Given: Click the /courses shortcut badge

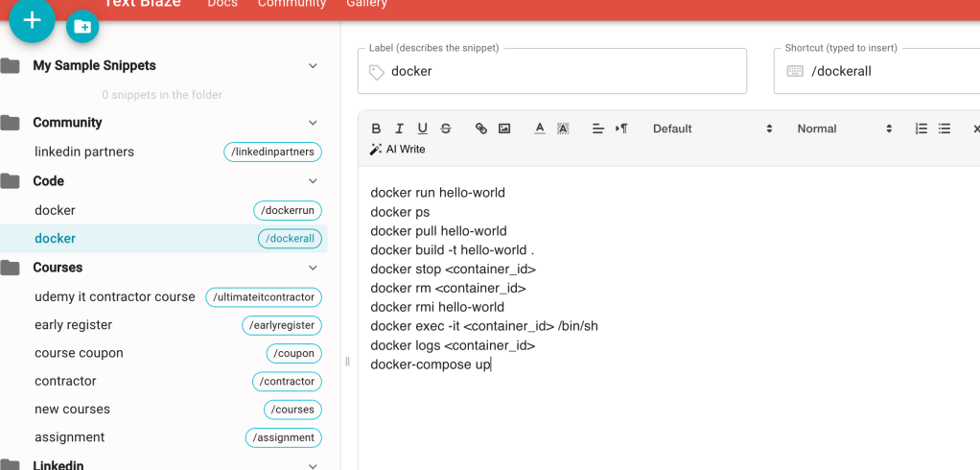Looking at the screenshot, I should click(293, 410).
